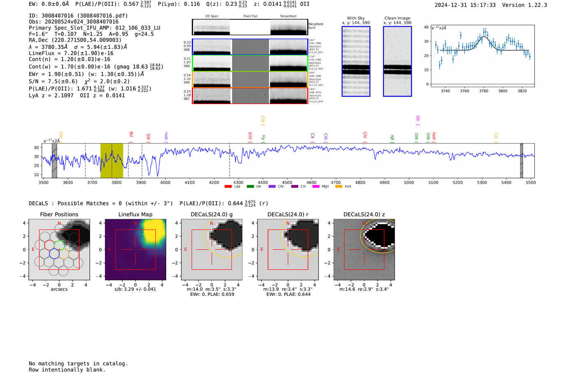
Task: Click 'Row intentionally blank.' text
Action: pyautogui.click(x=67, y=370)
